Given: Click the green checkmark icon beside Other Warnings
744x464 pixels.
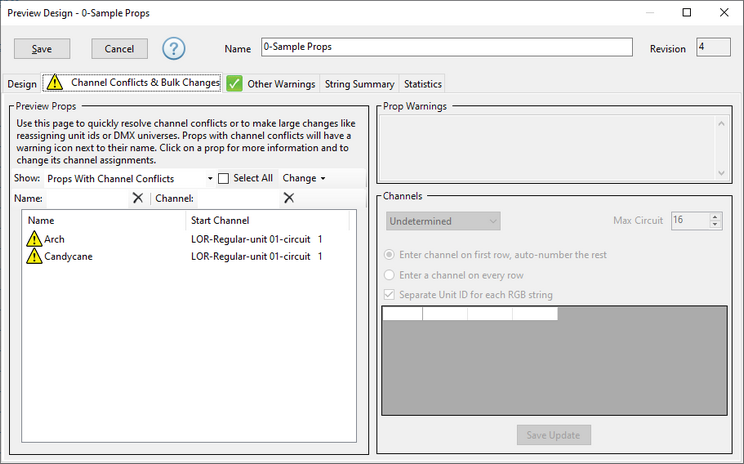Looking at the screenshot, I should pyautogui.click(x=234, y=84).
